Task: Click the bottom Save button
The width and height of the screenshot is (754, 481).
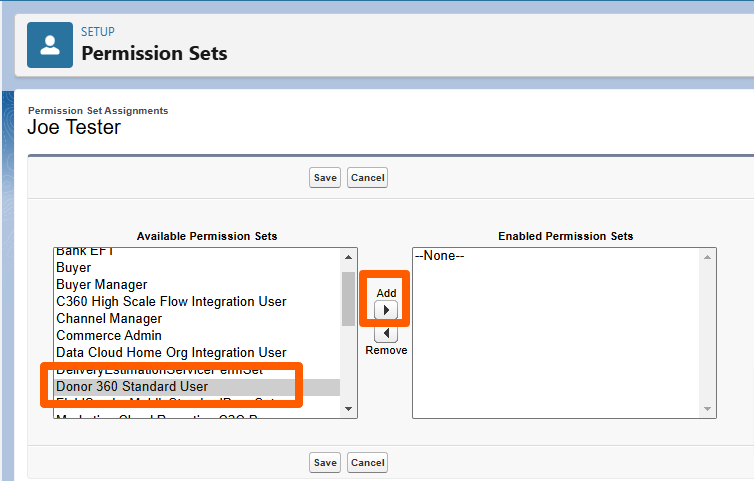Action: tap(325, 462)
